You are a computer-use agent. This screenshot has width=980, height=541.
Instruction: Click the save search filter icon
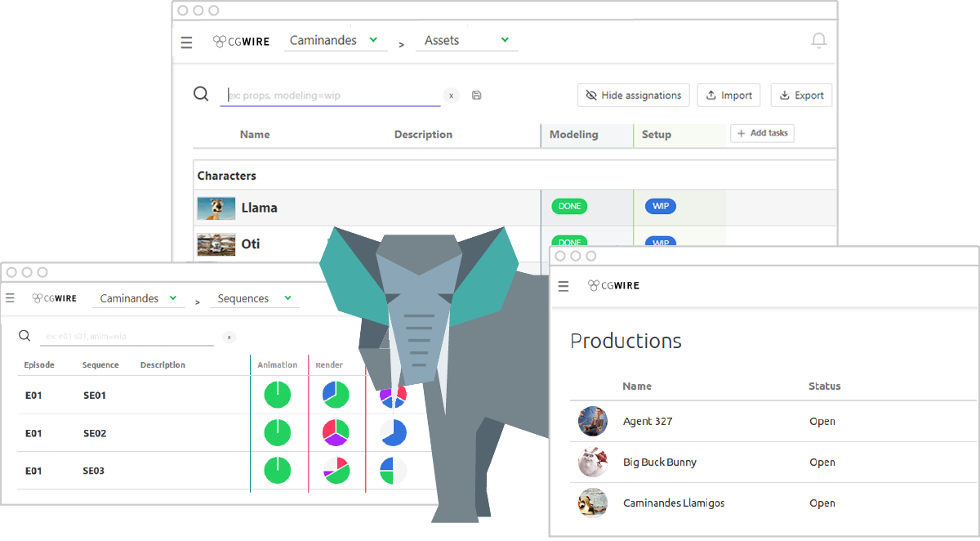[477, 96]
